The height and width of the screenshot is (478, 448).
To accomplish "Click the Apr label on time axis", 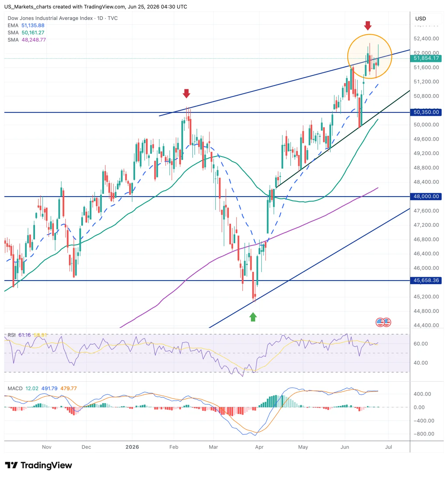I will coord(259,447).
